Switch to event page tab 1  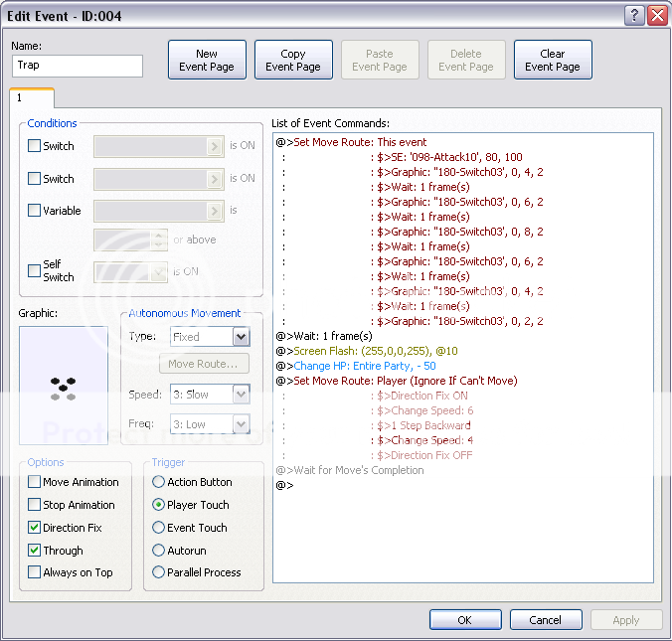pos(31,97)
